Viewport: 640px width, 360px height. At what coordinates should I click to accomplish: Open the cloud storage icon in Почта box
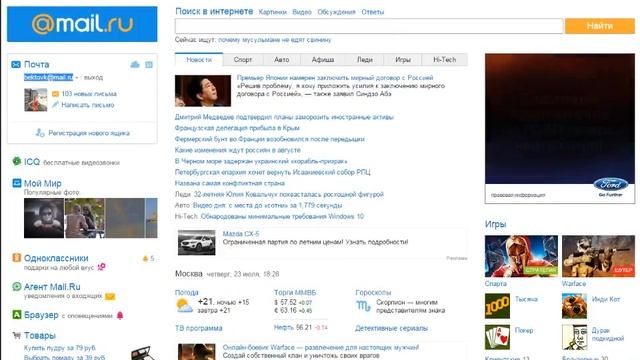tap(135, 64)
